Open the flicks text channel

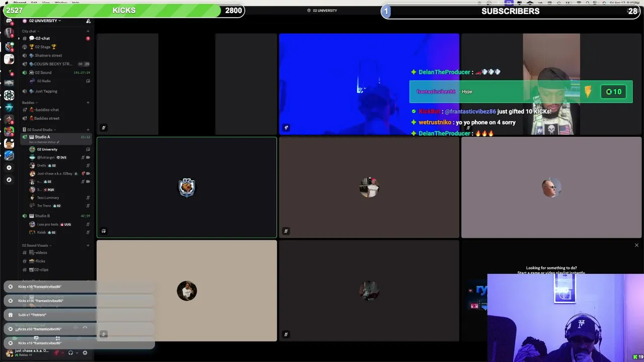coord(55,261)
